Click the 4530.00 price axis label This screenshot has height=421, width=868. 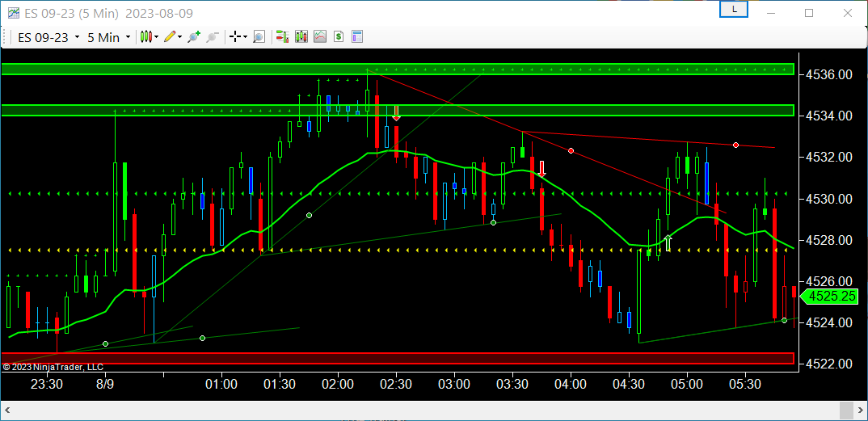[829, 198]
